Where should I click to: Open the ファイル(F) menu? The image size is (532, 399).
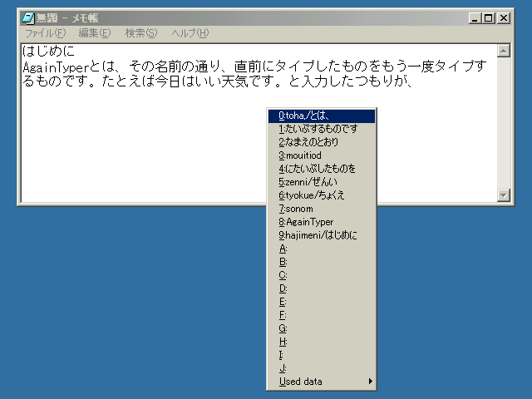tap(46, 33)
